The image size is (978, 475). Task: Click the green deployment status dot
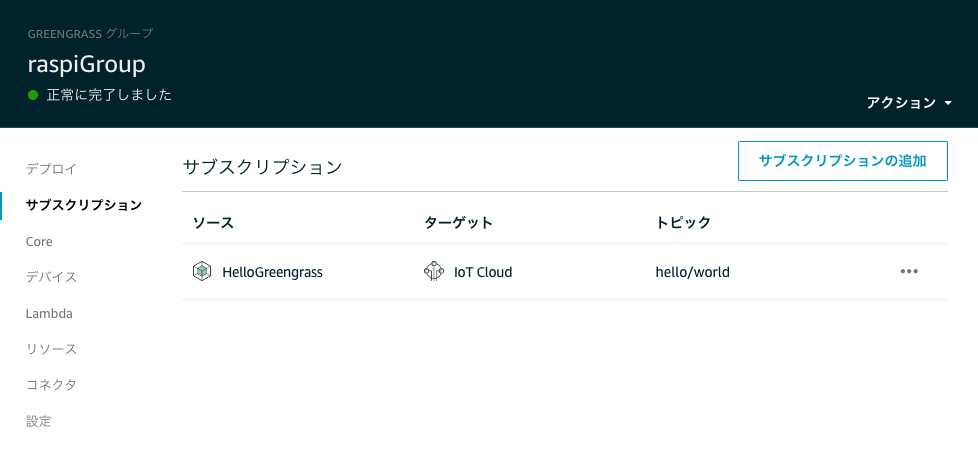[x=33, y=95]
